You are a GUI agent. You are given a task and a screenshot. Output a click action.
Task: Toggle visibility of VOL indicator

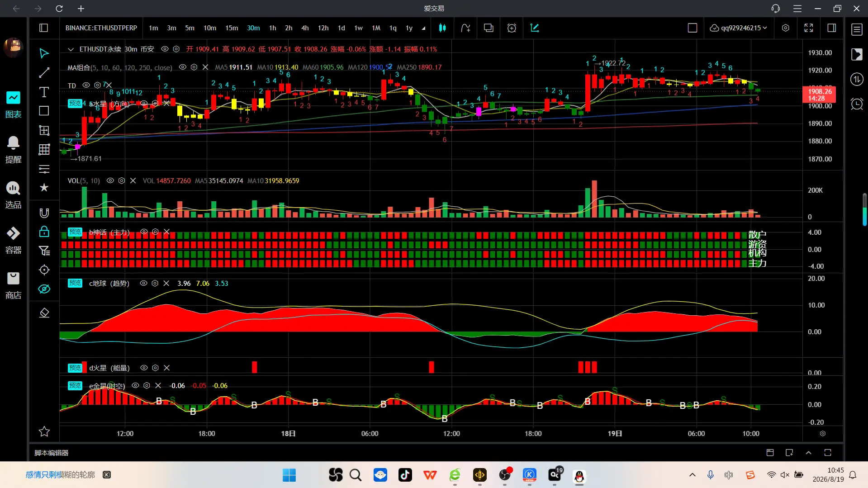click(110, 180)
